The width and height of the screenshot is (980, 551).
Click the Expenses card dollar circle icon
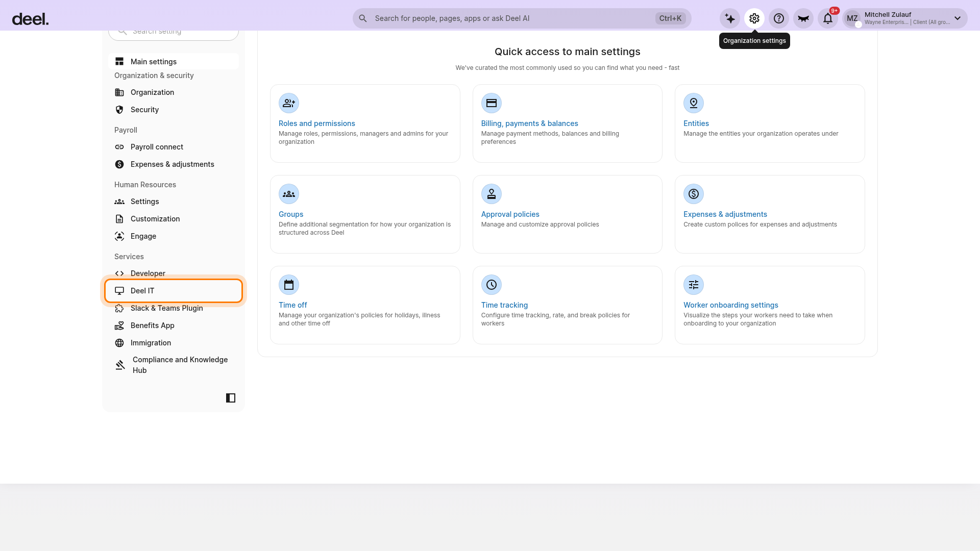click(694, 194)
